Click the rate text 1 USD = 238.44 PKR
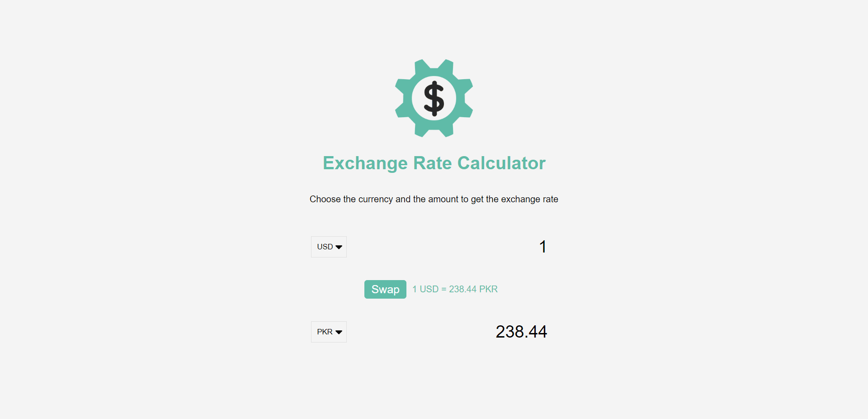Viewport: 868px width, 419px height. [x=455, y=289]
